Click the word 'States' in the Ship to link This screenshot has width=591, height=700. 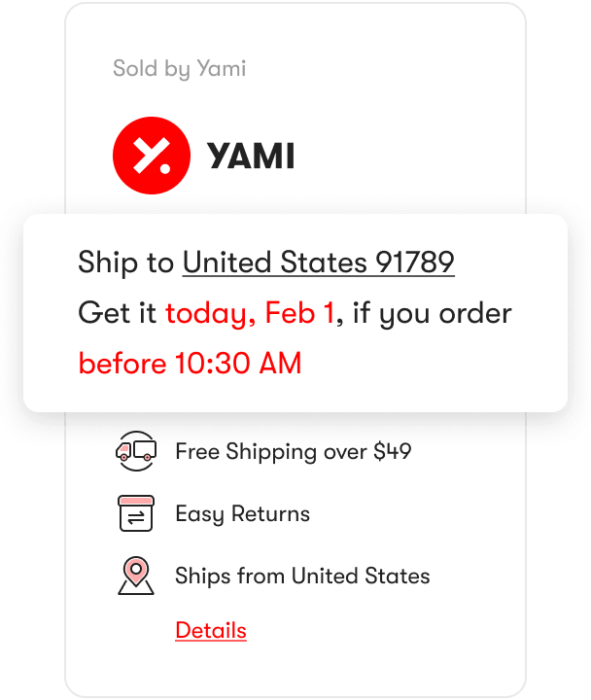point(323,262)
